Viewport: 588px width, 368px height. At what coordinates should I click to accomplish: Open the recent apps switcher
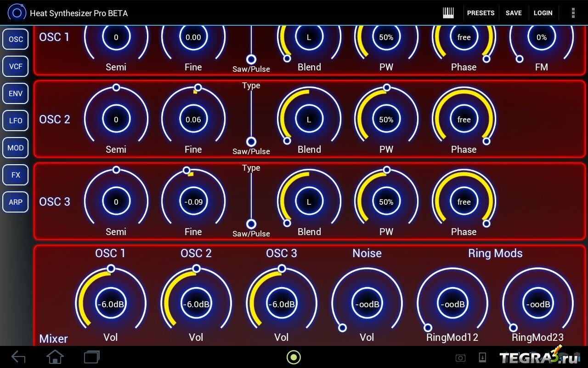click(x=92, y=357)
